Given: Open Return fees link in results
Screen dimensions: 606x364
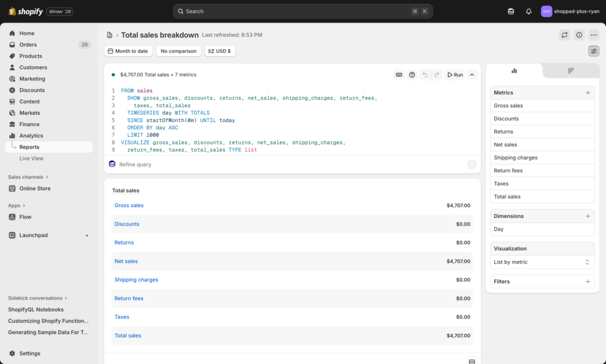Looking at the screenshot, I should (x=128, y=298).
